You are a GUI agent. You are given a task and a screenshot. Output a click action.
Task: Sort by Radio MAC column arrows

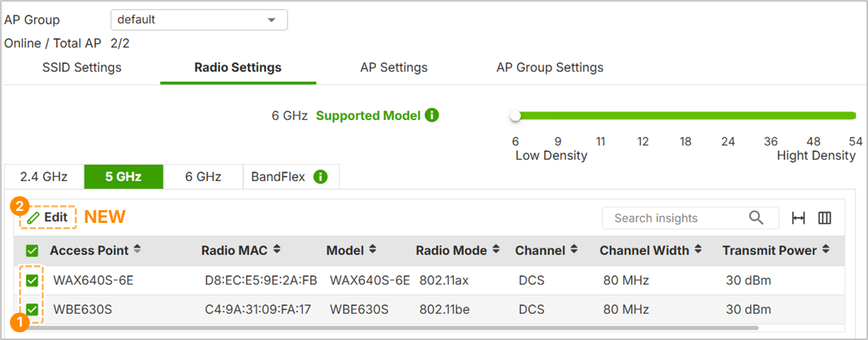click(x=277, y=250)
